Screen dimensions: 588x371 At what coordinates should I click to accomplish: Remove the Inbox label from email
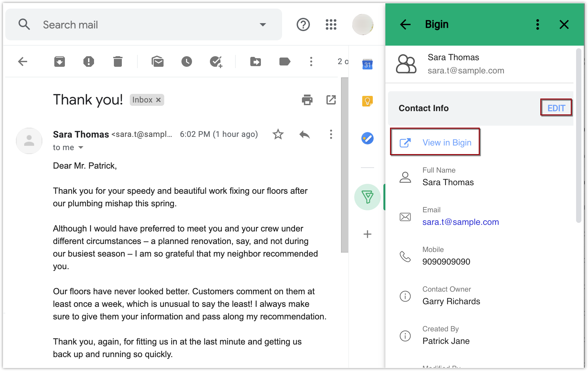click(x=159, y=100)
